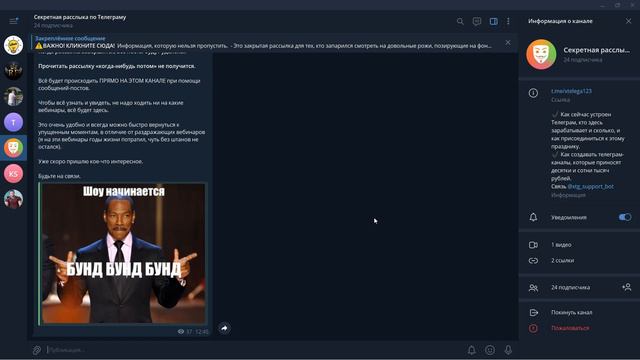Search in channel with magnifier icon
The height and width of the screenshot is (360, 640).
click(460, 21)
